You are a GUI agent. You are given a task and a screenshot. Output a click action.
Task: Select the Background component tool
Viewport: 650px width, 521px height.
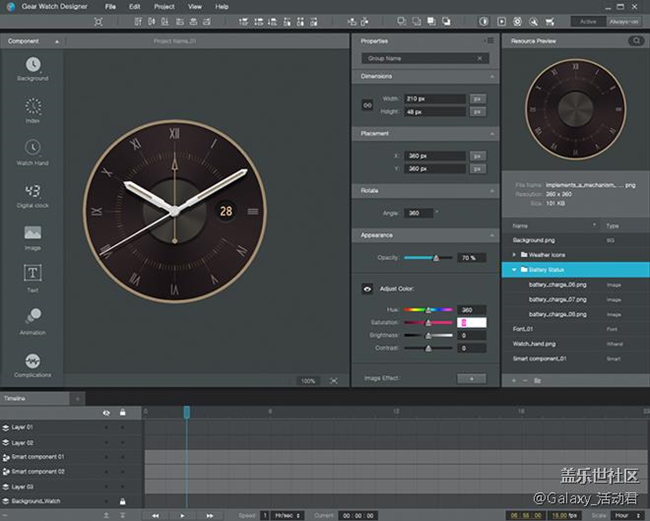click(x=32, y=64)
